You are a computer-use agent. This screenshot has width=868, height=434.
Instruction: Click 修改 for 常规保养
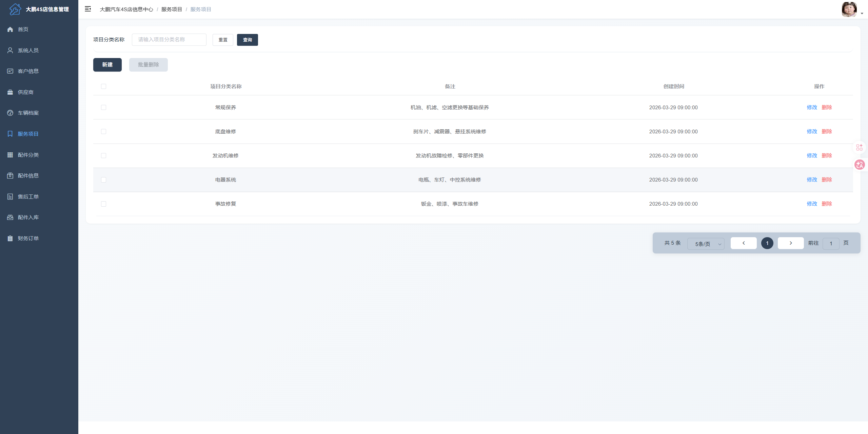[812, 108]
